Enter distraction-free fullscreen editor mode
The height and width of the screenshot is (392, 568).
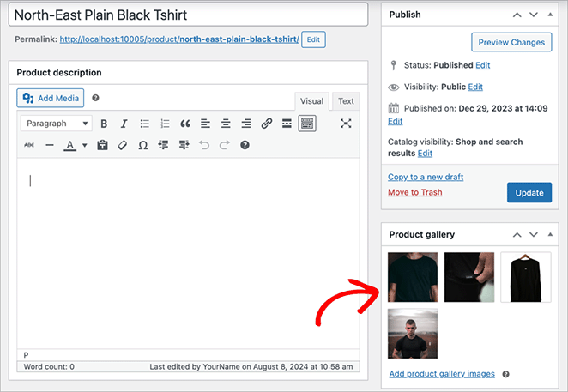click(x=346, y=124)
